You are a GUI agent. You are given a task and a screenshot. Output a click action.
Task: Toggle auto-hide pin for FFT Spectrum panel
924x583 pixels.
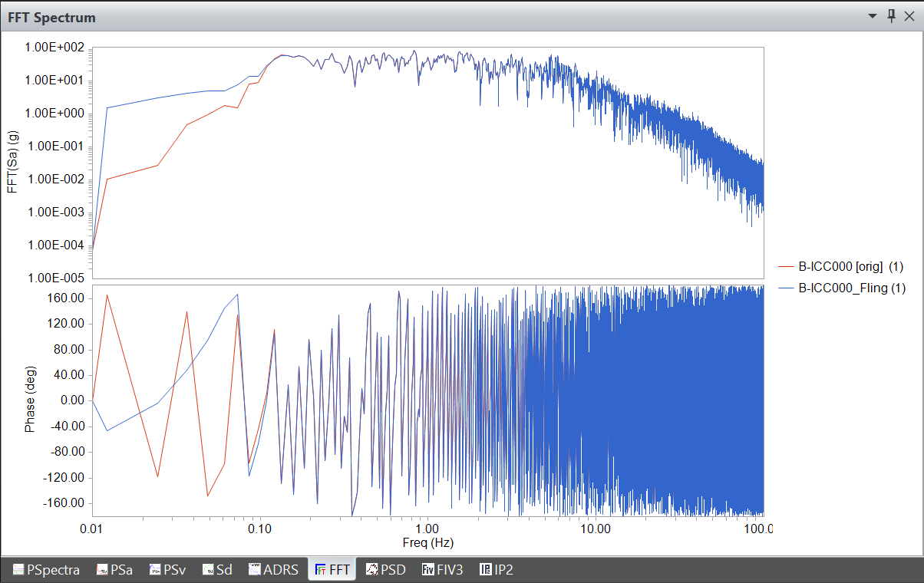click(x=891, y=16)
